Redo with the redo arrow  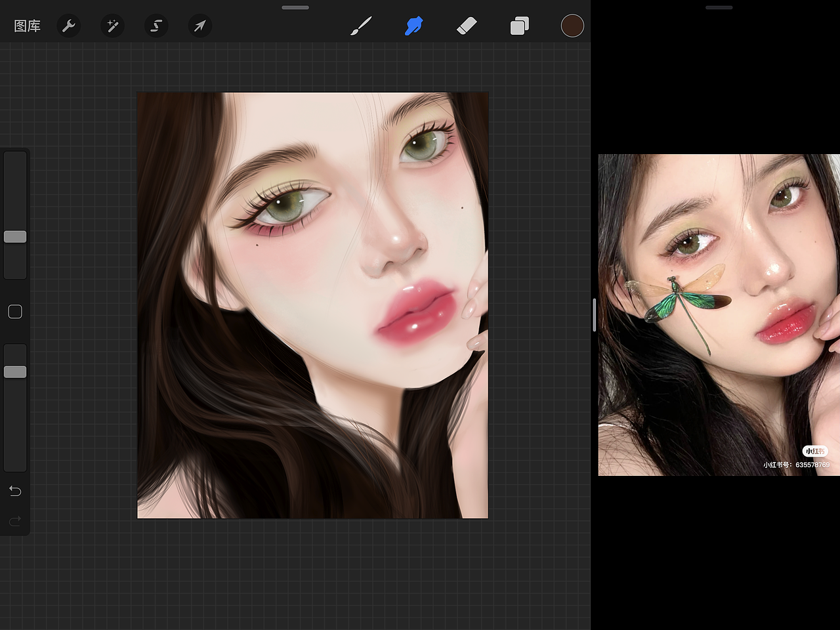[x=15, y=521]
